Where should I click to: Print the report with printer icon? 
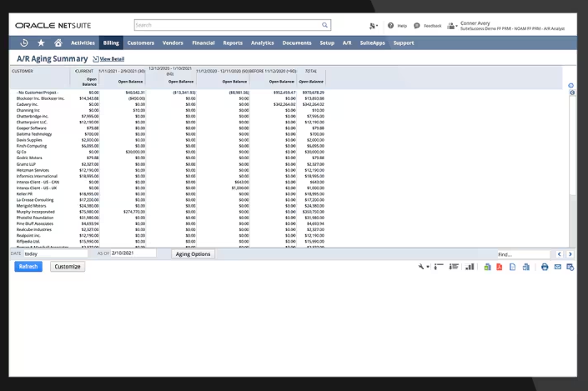point(545,267)
